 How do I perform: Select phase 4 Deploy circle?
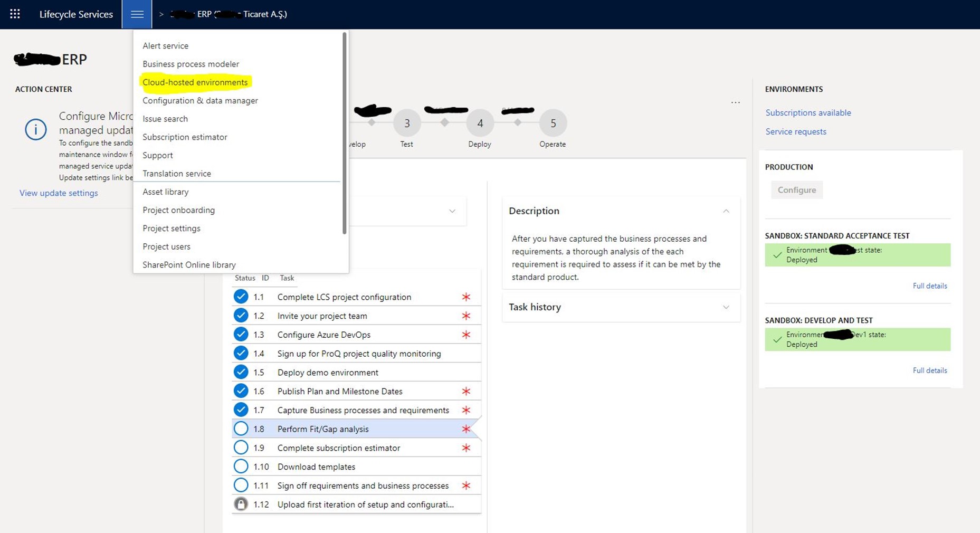click(x=480, y=123)
